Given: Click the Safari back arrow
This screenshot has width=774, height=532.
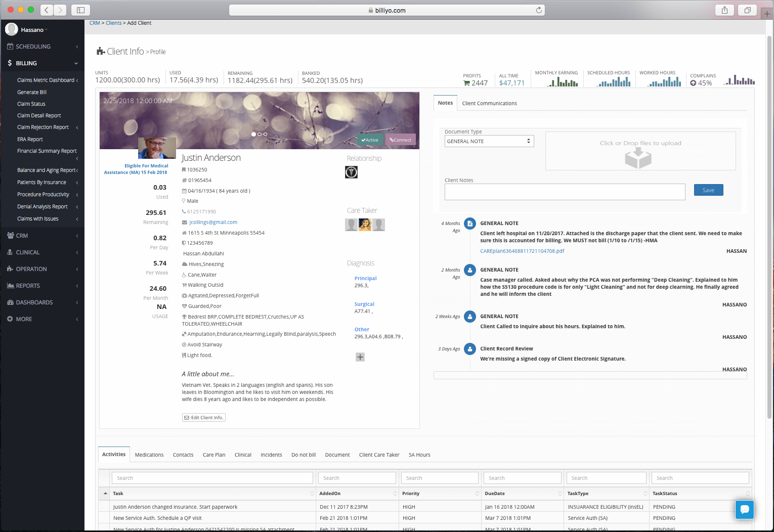Looking at the screenshot, I should point(47,10).
